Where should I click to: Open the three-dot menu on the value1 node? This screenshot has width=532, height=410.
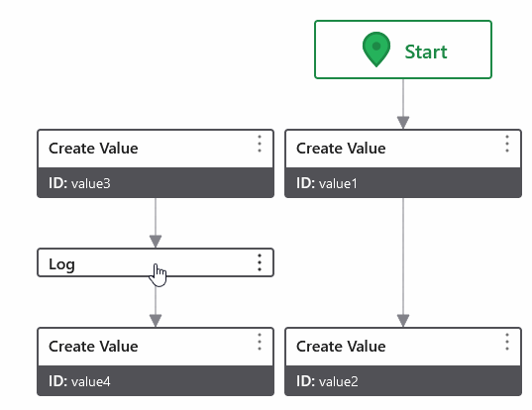507,144
